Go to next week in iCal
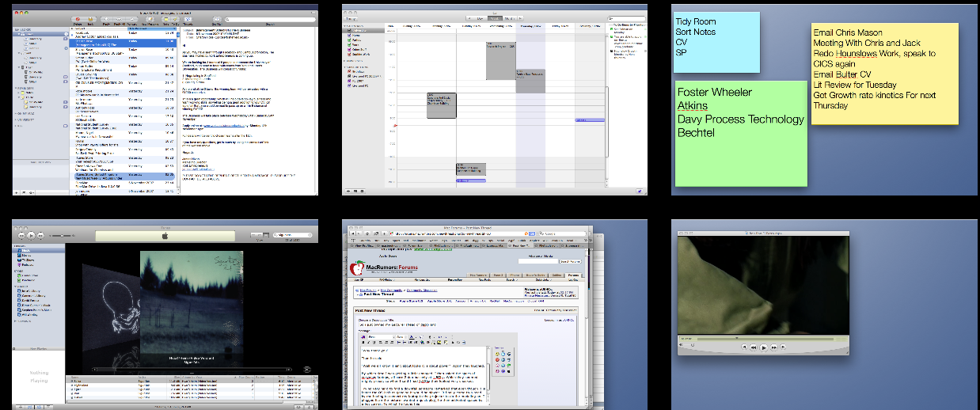This screenshot has height=410, width=980. pyautogui.click(x=520, y=18)
